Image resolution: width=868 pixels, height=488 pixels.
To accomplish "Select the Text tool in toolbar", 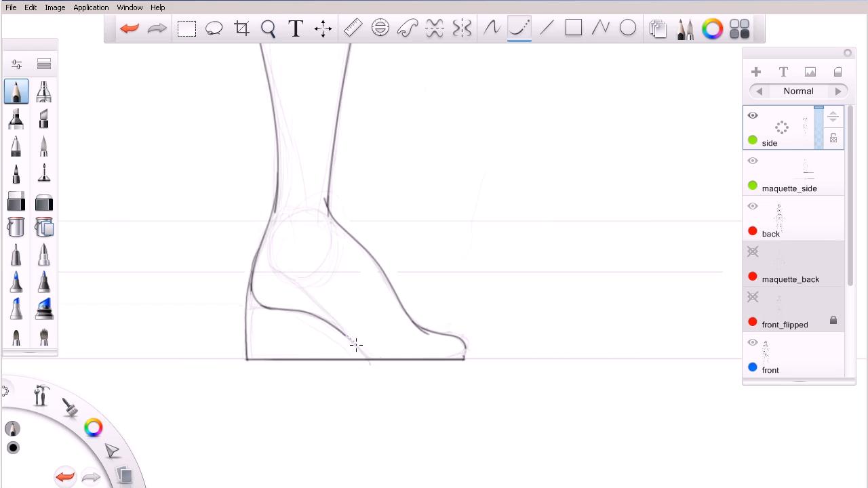I will 296,28.
